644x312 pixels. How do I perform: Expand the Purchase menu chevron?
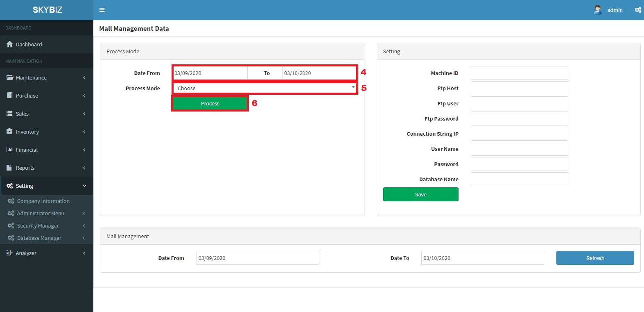click(x=84, y=96)
